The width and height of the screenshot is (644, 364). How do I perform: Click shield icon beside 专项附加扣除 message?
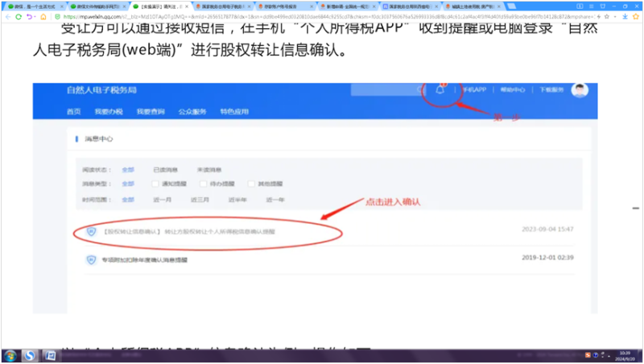[91, 260]
